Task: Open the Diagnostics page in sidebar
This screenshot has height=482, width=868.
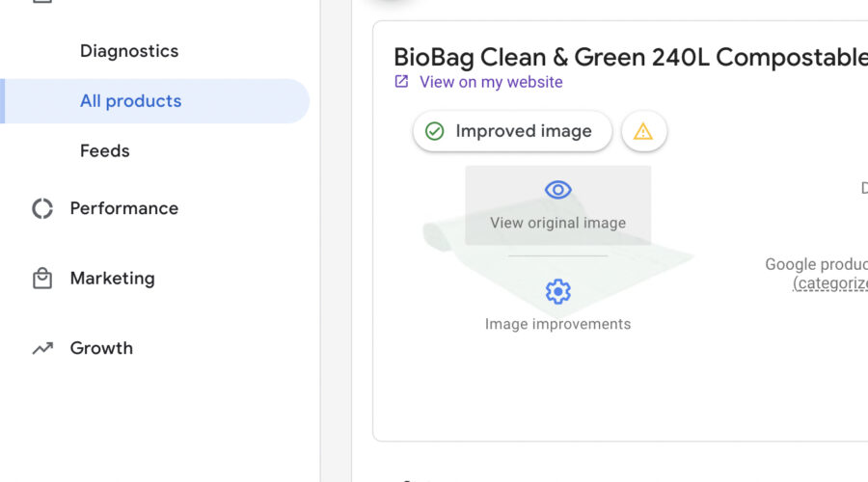Action: pyautogui.click(x=129, y=51)
